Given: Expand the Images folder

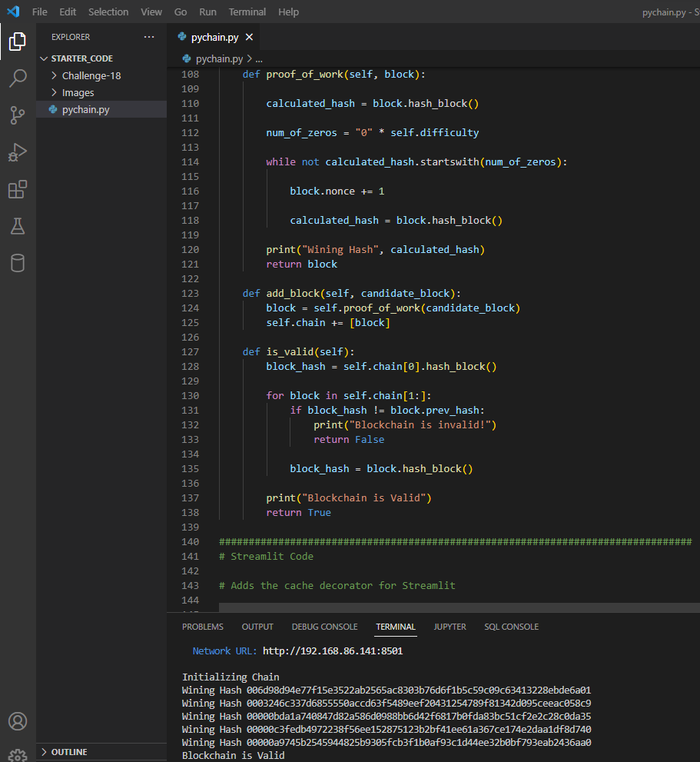Looking at the screenshot, I should (78, 92).
